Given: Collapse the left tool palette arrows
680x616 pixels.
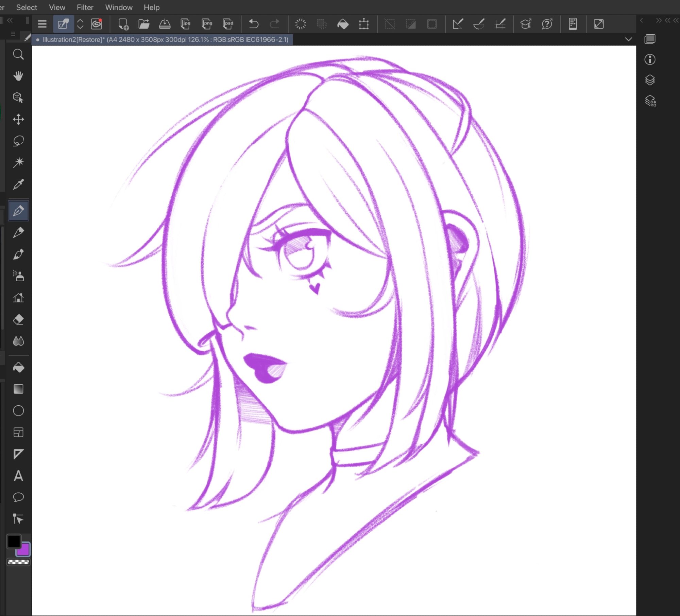Looking at the screenshot, I should point(10,20).
